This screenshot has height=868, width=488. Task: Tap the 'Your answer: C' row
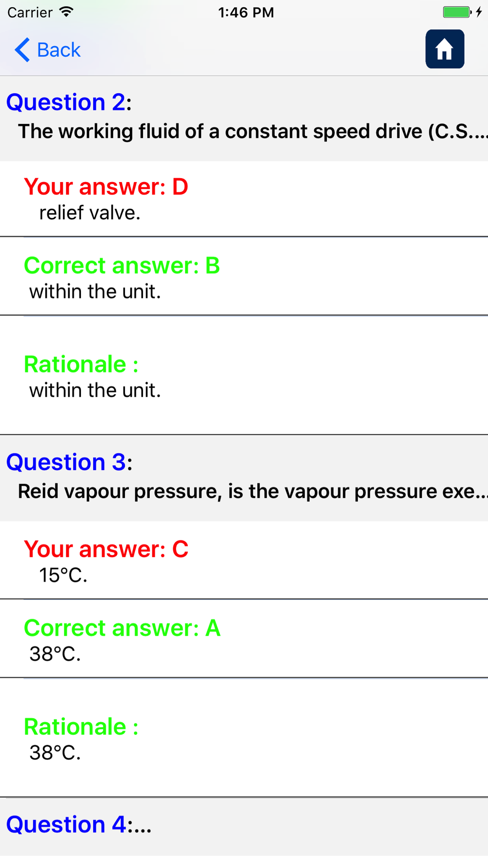pos(244,560)
